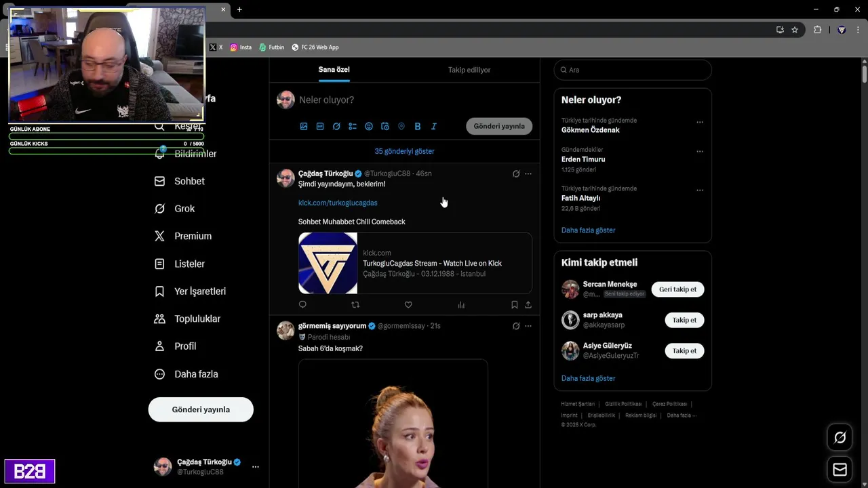Insert a GIF in the composer
The height and width of the screenshot is (488, 868).
pos(320,126)
